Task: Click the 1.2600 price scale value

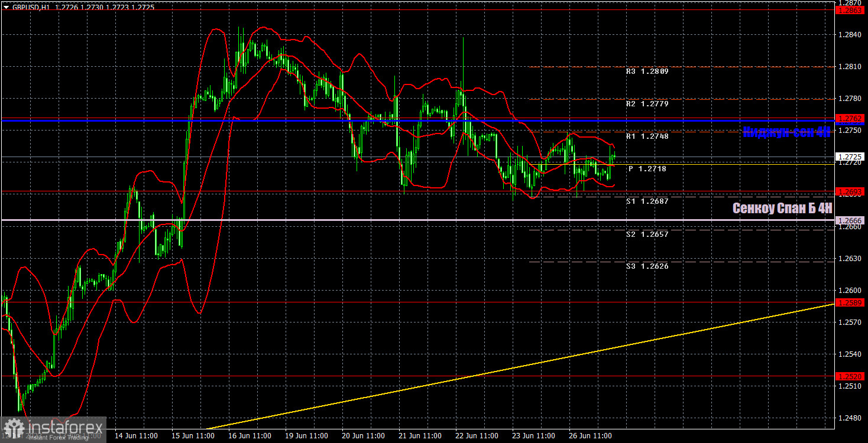Action: pyautogui.click(x=849, y=291)
